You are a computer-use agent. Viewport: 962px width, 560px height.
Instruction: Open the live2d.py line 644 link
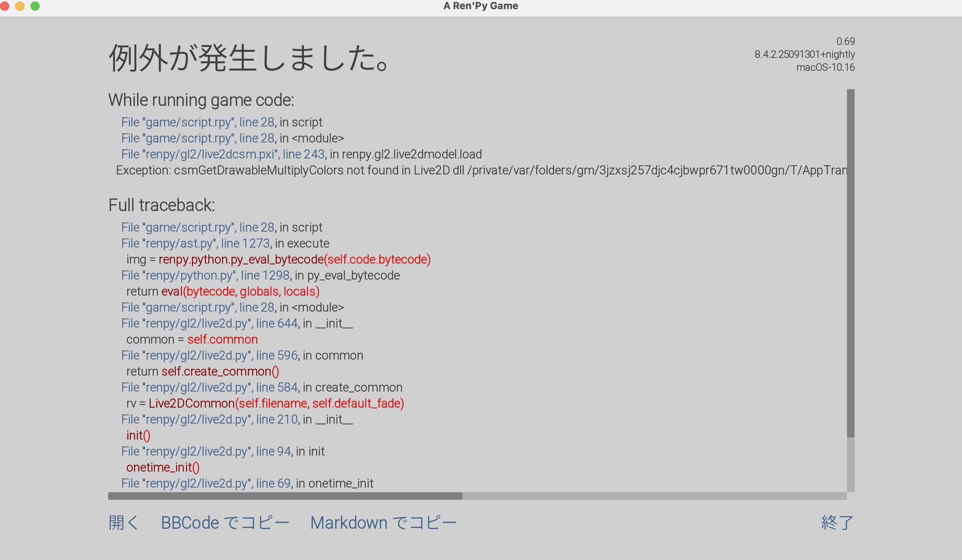tap(209, 324)
